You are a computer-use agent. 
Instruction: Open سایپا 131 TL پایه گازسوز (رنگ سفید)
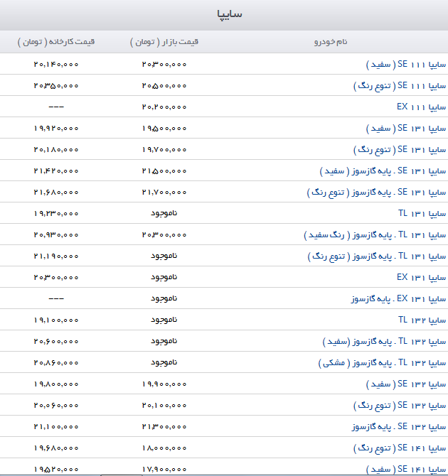tap(375, 235)
